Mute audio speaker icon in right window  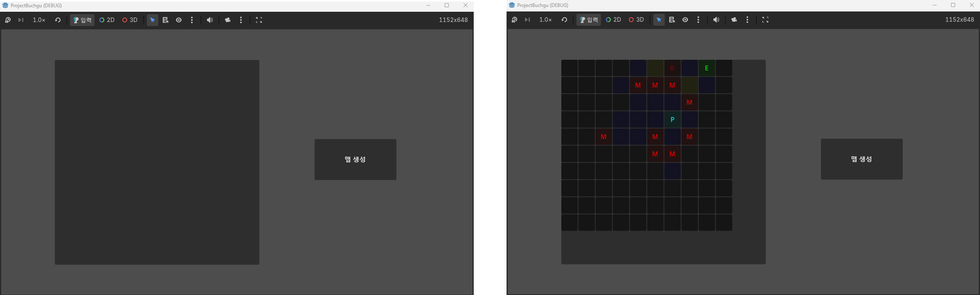[716, 20]
